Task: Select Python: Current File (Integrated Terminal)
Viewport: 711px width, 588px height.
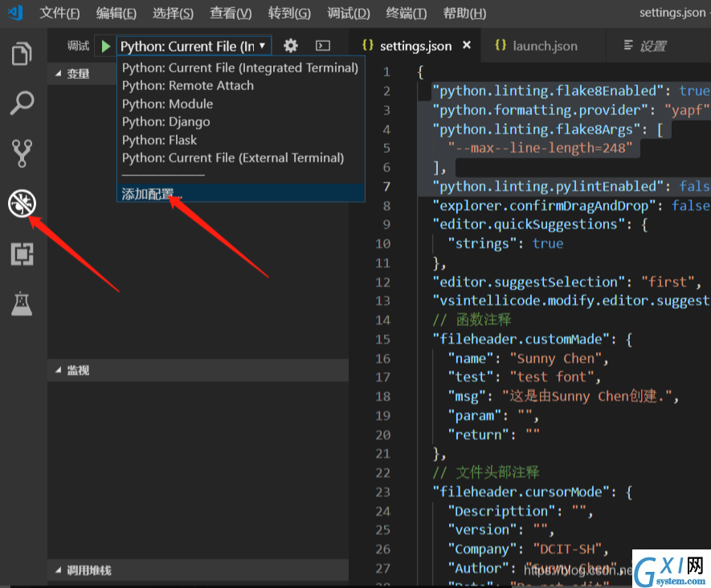Action: [x=240, y=68]
